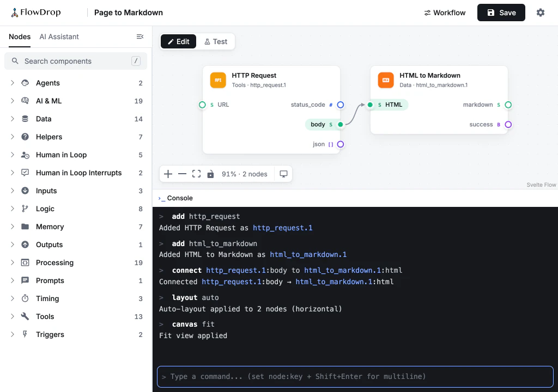The height and width of the screenshot is (392, 558).
Task: Expand the Processing category chevron
Action: [13, 262]
